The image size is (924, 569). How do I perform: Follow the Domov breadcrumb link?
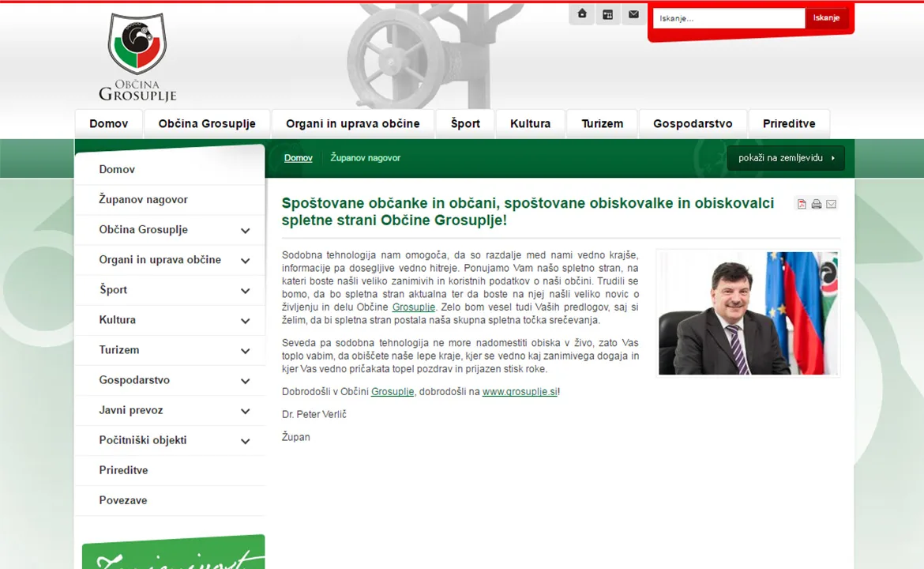299,158
